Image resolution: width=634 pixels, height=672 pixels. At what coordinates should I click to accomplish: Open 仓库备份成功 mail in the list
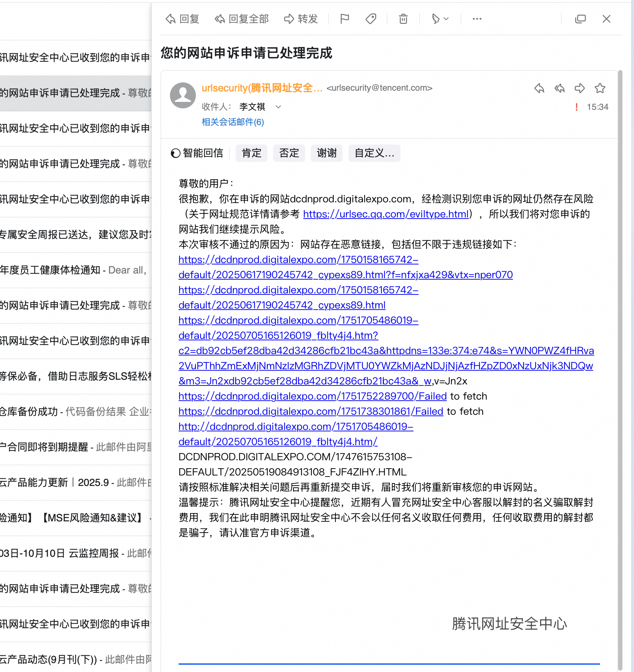click(x=76, y=412)
